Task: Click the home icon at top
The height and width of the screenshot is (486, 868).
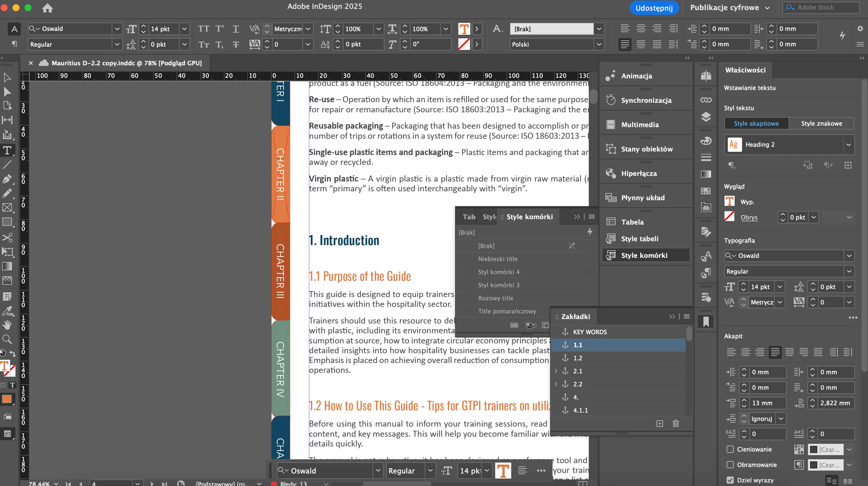Action: point(48,8)
